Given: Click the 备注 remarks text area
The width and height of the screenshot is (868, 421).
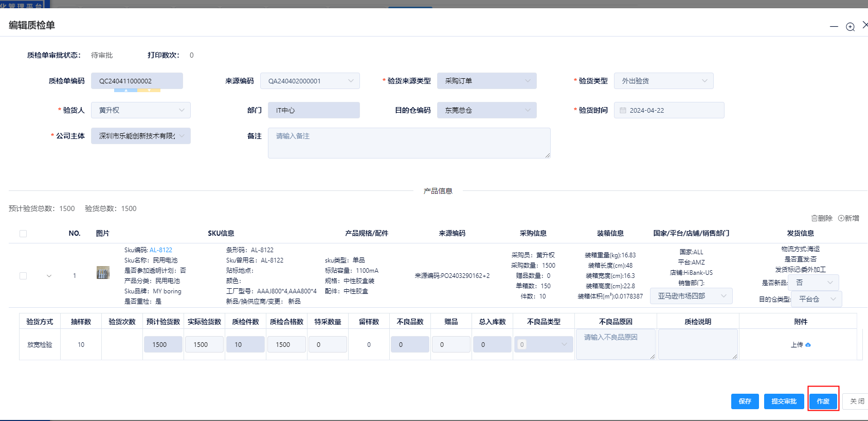Looking at the screenshot, I should click(409, 143).
